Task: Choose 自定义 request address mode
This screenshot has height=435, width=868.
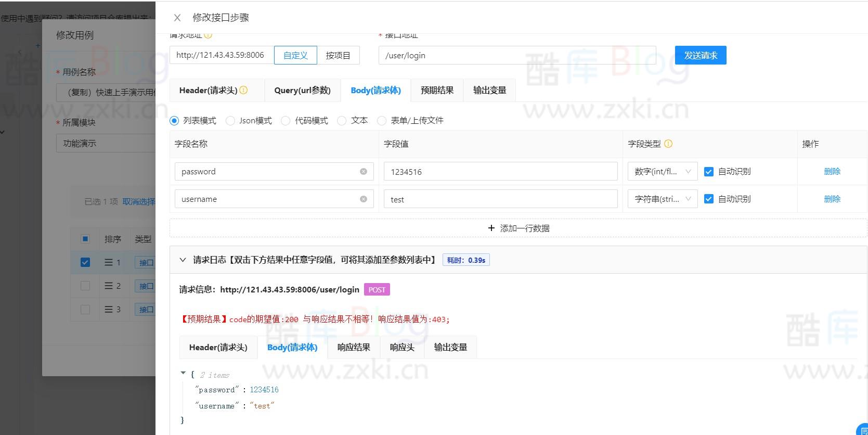Action: coord(295,55)
